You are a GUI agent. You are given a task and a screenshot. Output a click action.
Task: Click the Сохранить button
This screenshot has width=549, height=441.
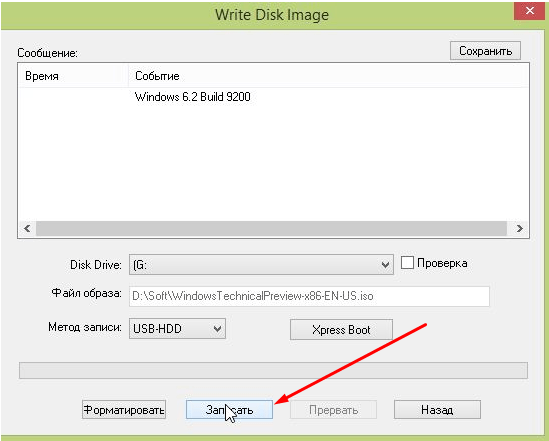click(x=485, y=51)
